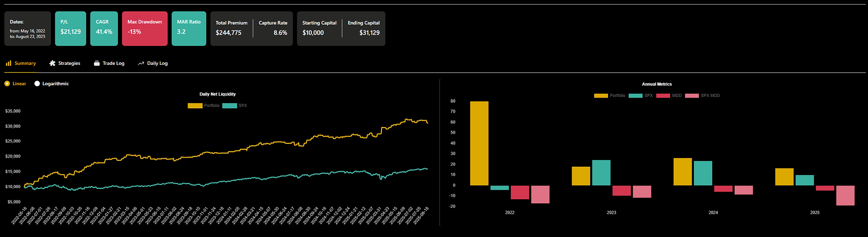Toggle SPX series in Annual Metrics legend
Viewport: 868px width, 237px height.
click(641, 96)
